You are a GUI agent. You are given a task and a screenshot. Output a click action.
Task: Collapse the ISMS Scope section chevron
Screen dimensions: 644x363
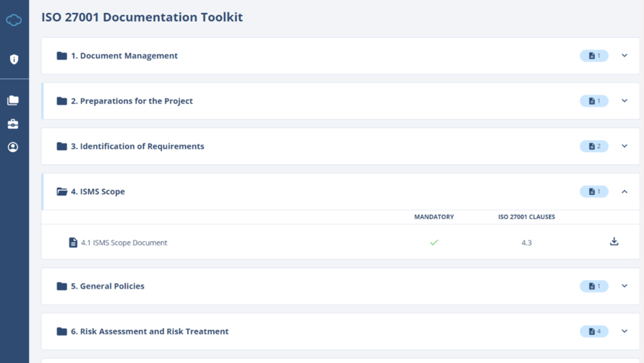pyautogui.click(x=624, y=192)
